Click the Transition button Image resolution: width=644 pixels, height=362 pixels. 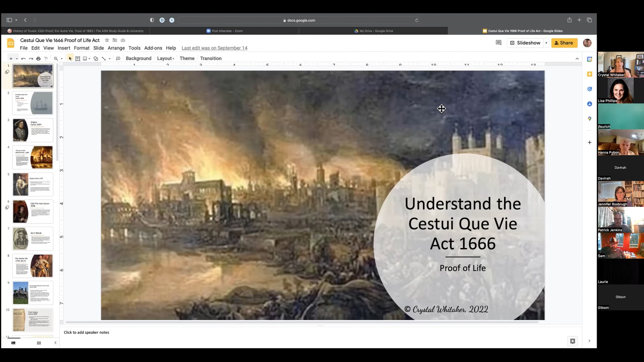point(211,58)
